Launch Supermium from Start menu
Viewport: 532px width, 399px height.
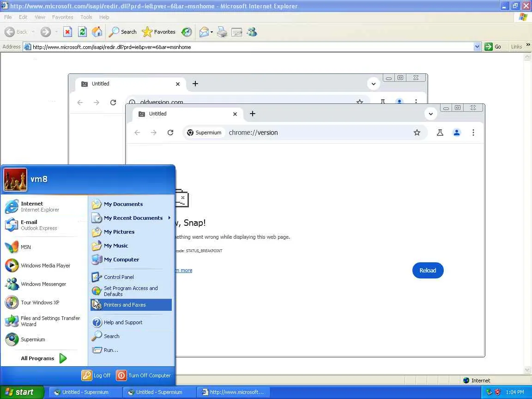tap(44, 339)
